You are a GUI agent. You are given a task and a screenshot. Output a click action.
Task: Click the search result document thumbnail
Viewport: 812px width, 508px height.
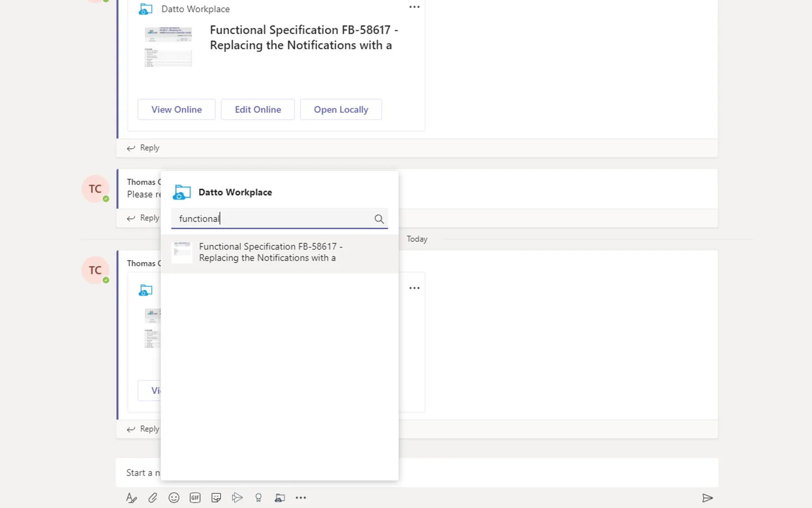coord(182,252)
